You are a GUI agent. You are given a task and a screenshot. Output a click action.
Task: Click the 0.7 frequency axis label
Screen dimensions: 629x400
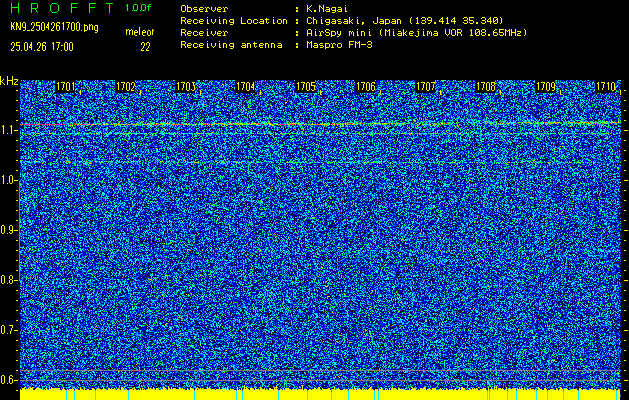click(x=9, y=330)
